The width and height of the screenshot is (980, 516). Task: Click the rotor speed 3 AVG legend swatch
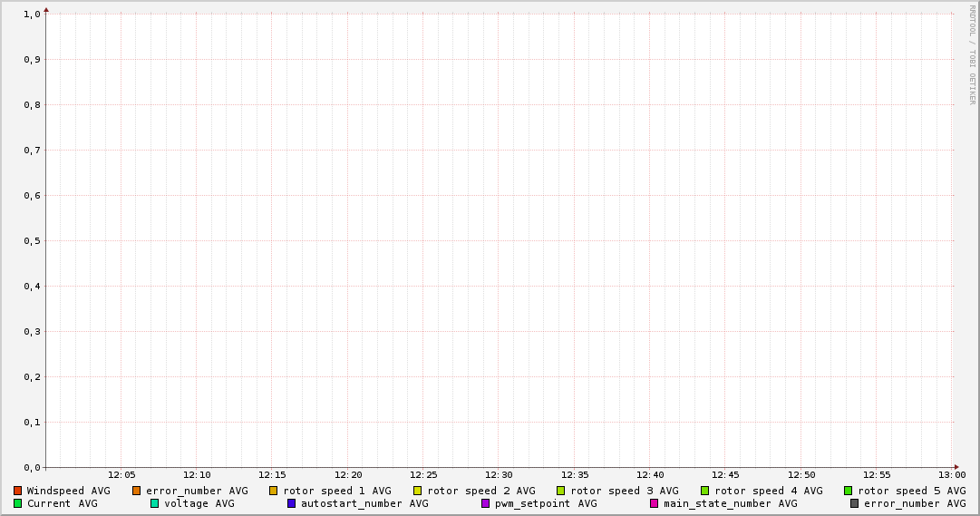pyautogui.click(x=560, y=491)
